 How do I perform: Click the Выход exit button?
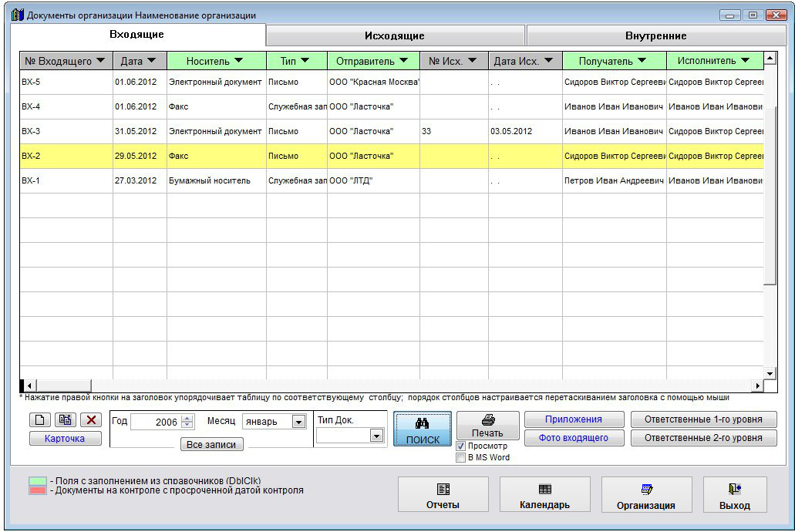click(x=734, y=495)
